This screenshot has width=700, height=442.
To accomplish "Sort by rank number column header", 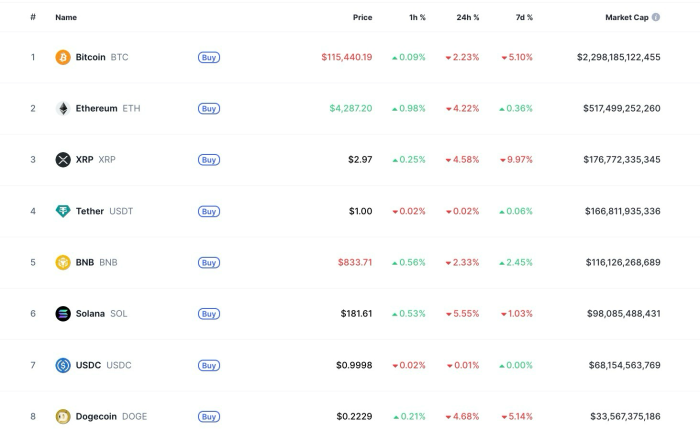I will click(x=33, y=17).
